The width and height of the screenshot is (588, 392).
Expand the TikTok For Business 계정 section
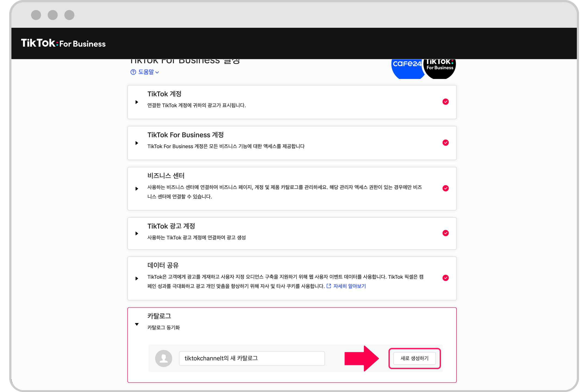pyautogui.click(x=137, y=143)
